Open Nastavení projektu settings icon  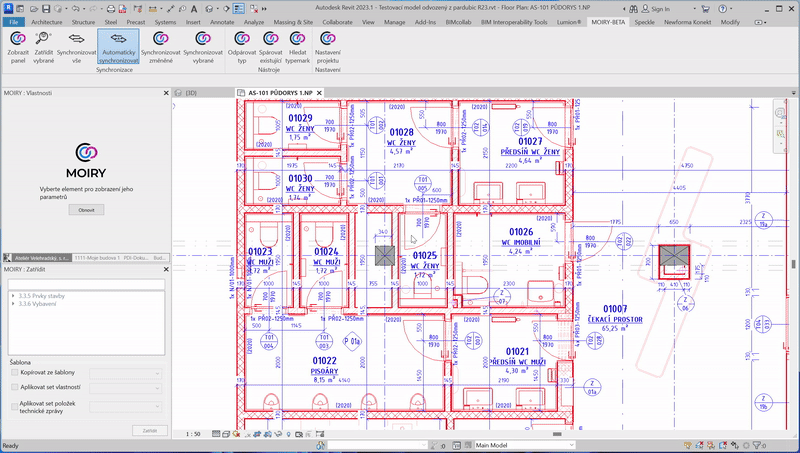328,45
